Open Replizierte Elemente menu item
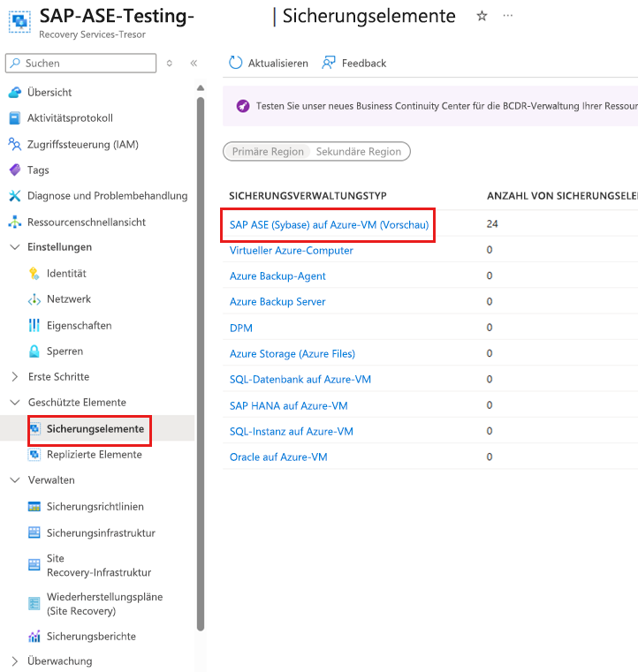Image resolution: width=638 pixels, height=672 pixels. coord(95,454)
